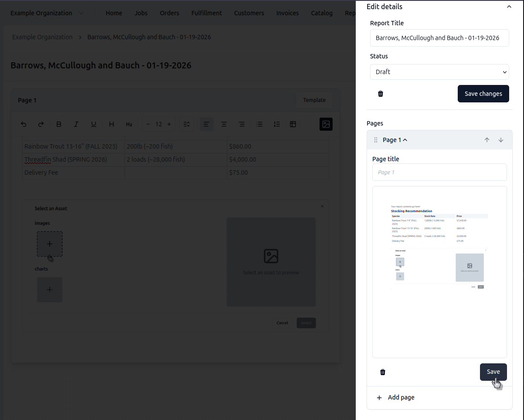The width and height of the screenshot is (524, 420).
Task: Increase font size with plus stepper
Action: point(169,124)
